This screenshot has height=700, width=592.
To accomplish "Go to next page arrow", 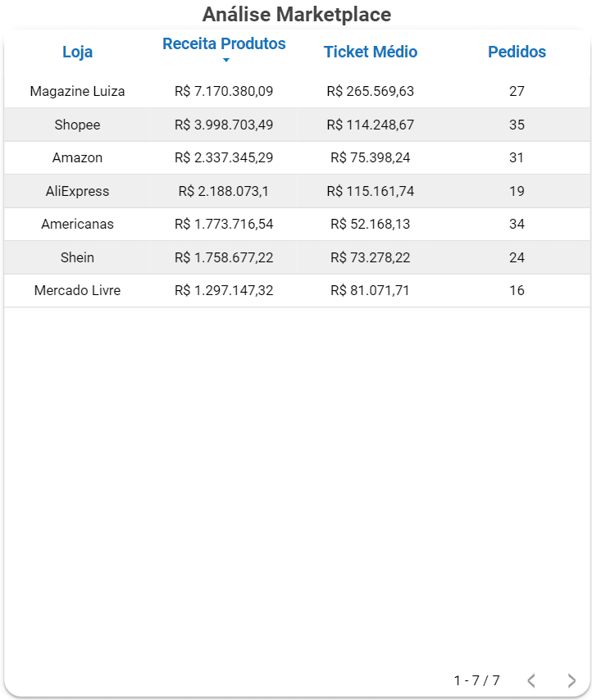I will (572, 680).
